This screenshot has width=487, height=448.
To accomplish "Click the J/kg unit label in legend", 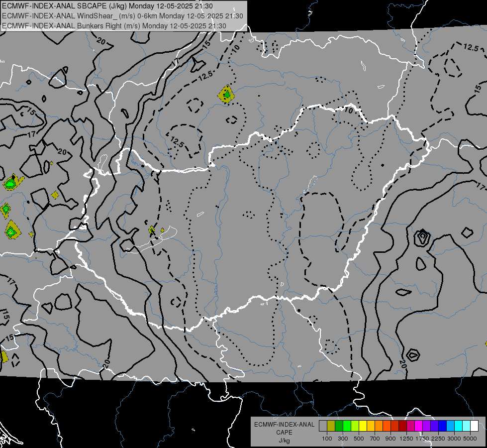I will pyautogui.click(x=284, y=441).
